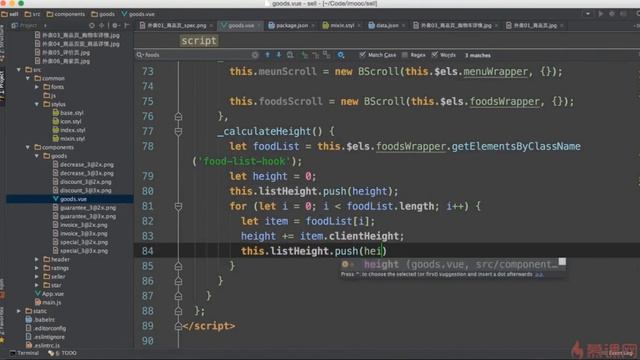Screen dimensions: 640x360
Task: Close the package.json tab
Action: 313,25
